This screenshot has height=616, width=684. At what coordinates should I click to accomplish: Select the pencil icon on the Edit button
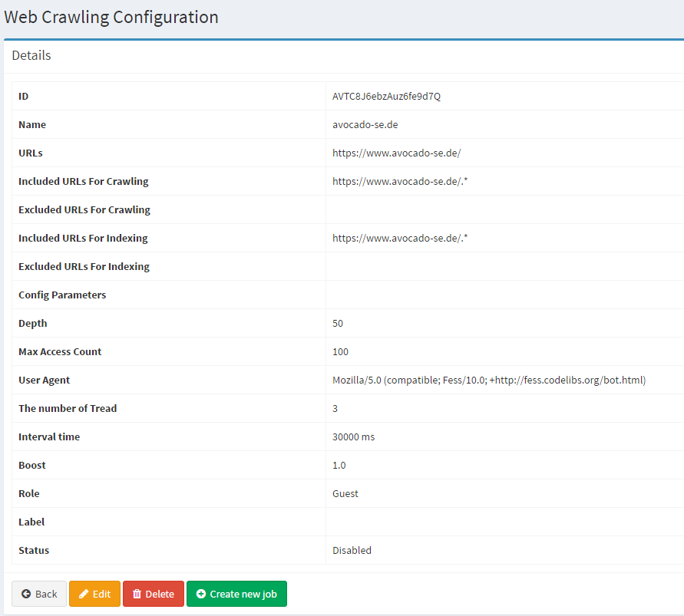click(82, 594)
